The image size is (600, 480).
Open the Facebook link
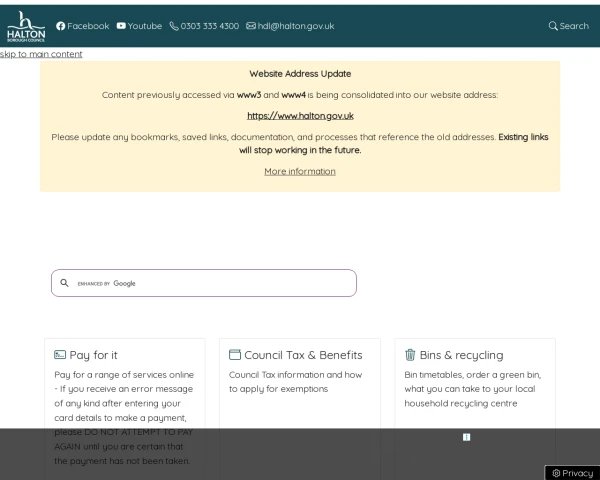pyautogui.click(x=83, y=26)
